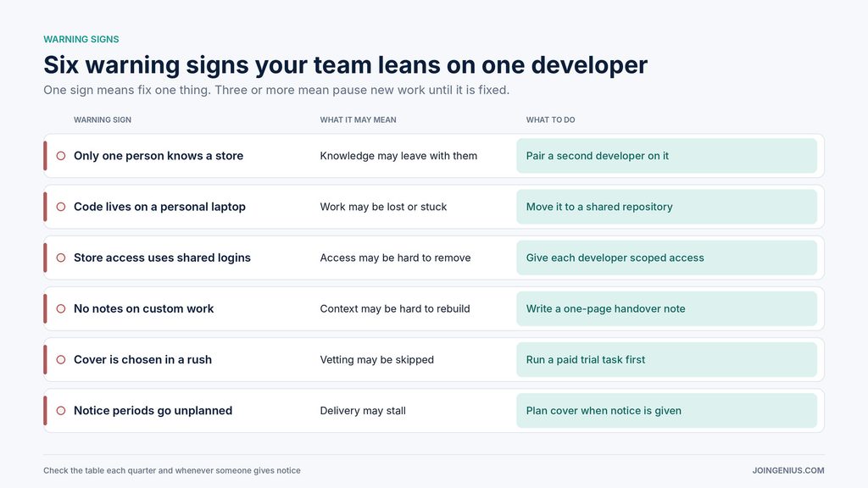Click the subtitle beginning 'One sign means fix one thing'
The image size is (868, 488).
click(276, 90)
